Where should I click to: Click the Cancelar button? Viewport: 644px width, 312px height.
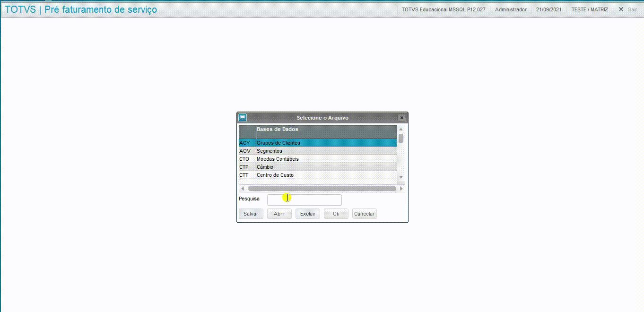point(365,214)
